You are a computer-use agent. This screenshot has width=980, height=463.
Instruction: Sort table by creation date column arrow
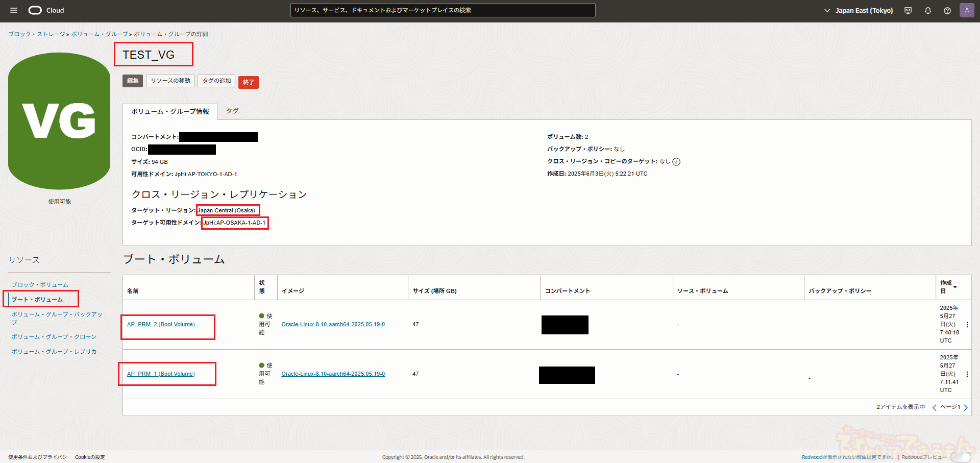955,287
